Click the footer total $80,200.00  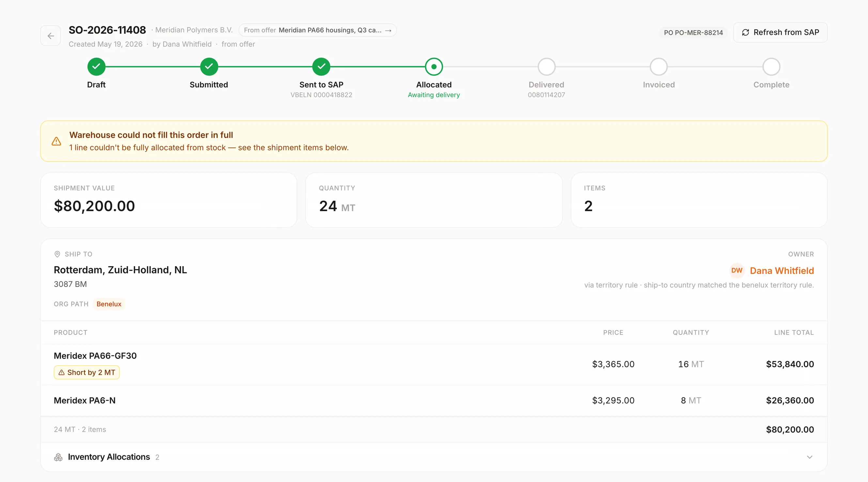(x=790, y=429)
